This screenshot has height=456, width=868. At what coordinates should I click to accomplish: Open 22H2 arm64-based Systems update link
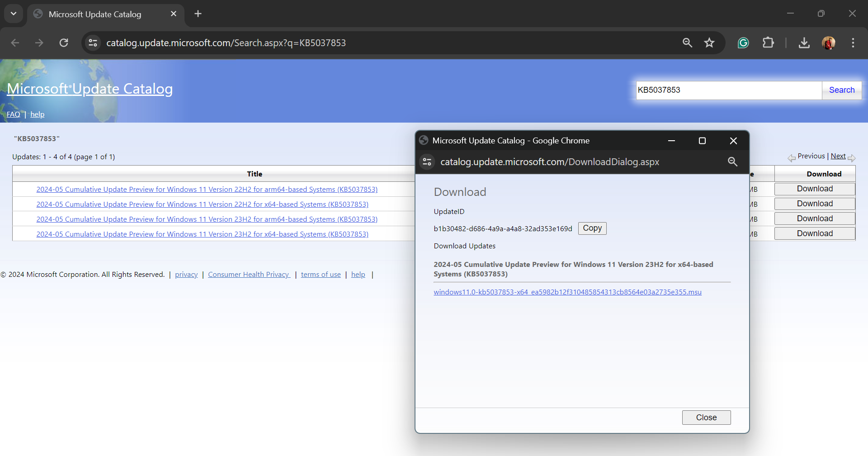click(x=207, y=189)
